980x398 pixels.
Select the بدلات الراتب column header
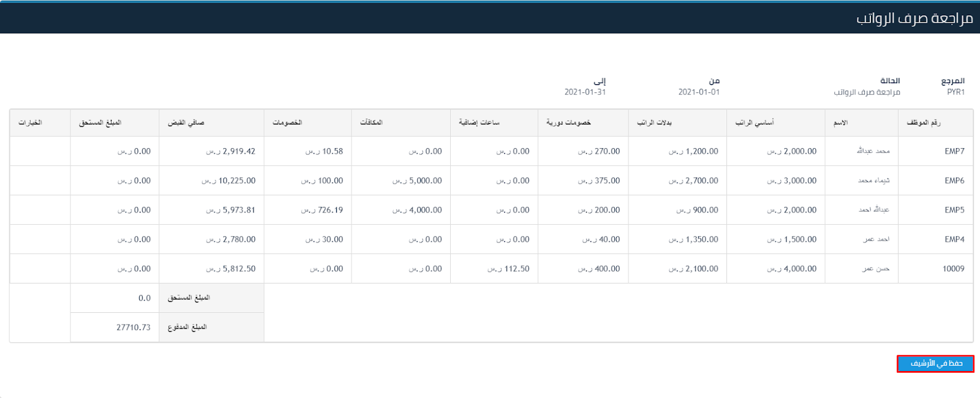[654, 123]
